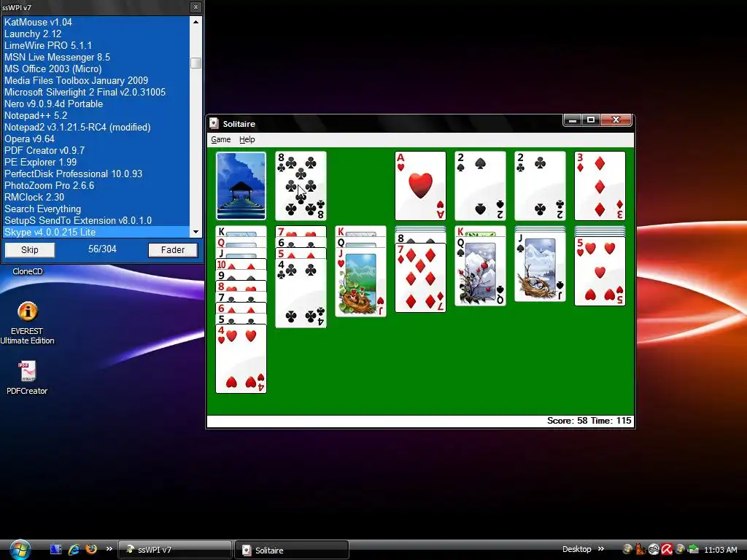Maximize the Solitaire window
747x560 pixels.
(x=591, y=120)
